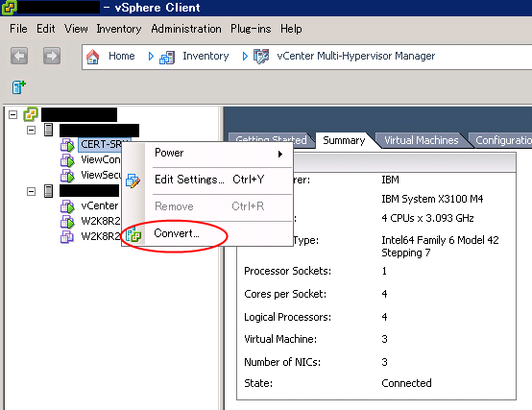Click the Forward navigation arrow button
Image resolution: width=532 pixels, height=410 pixels.
tap(52, 56)
